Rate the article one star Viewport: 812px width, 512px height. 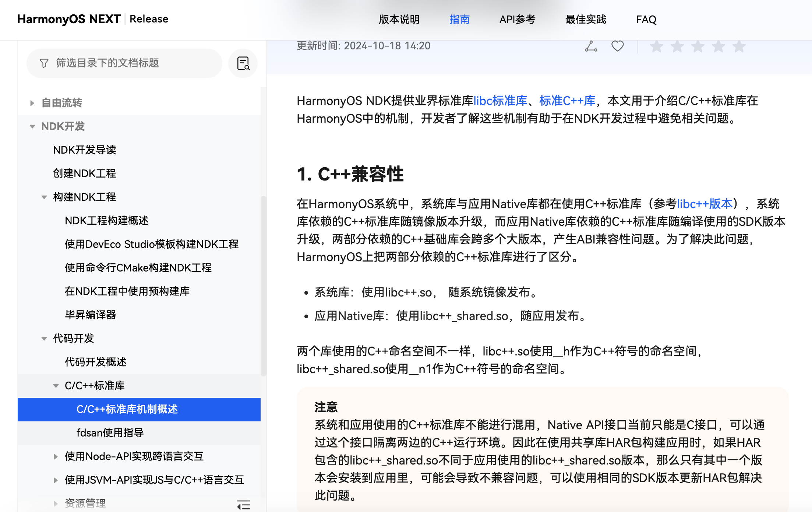pos(656,46)
